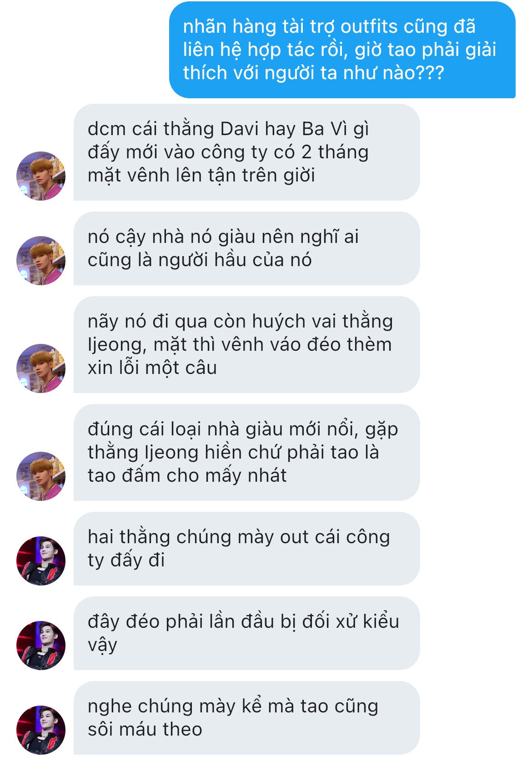The height and width of the screenshot is (762, 532).
Task: Select message starting 'dcm cái thằng Davi'
Action: [246, 152]
